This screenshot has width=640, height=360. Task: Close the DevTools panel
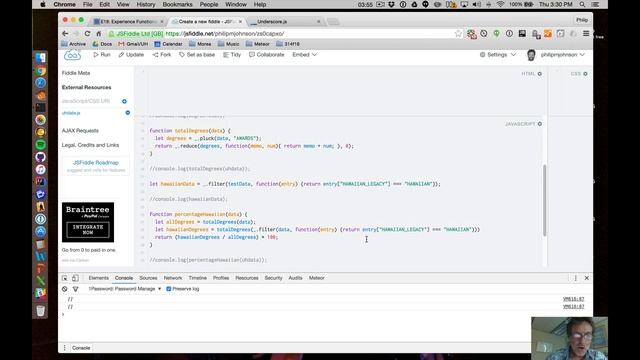click(x=587, y=278)
